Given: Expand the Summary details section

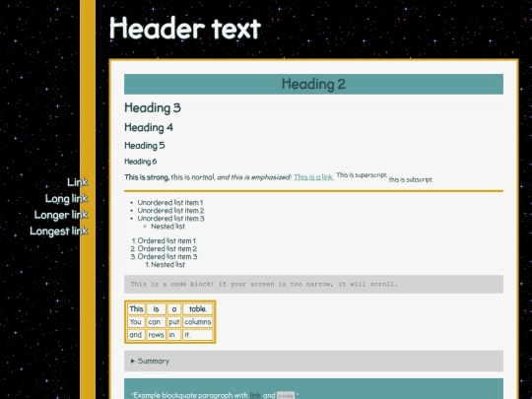Looking at the screenshot, I should click(313, 361).
